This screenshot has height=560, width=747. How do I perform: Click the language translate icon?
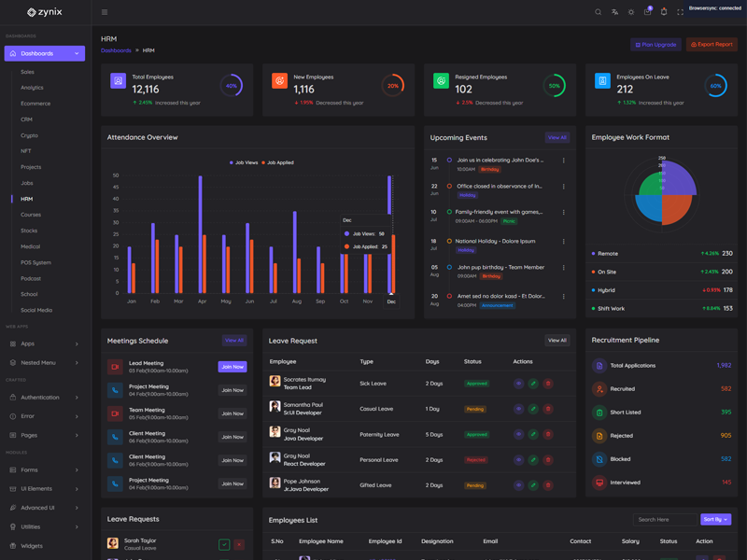click(614, 12)
